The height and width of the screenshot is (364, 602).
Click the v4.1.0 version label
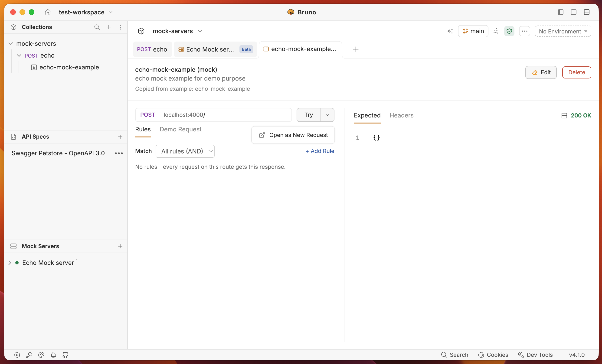(x=577, y=355)
